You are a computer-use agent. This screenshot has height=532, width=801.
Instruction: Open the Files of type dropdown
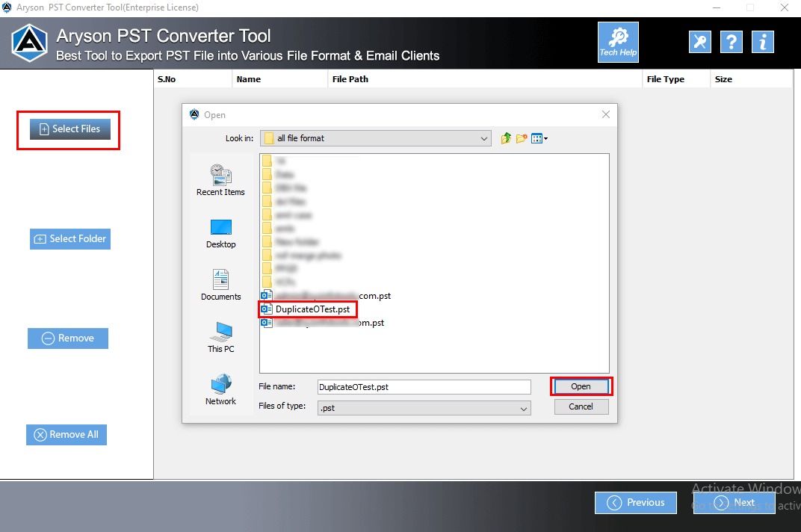(x=525, y=406)
